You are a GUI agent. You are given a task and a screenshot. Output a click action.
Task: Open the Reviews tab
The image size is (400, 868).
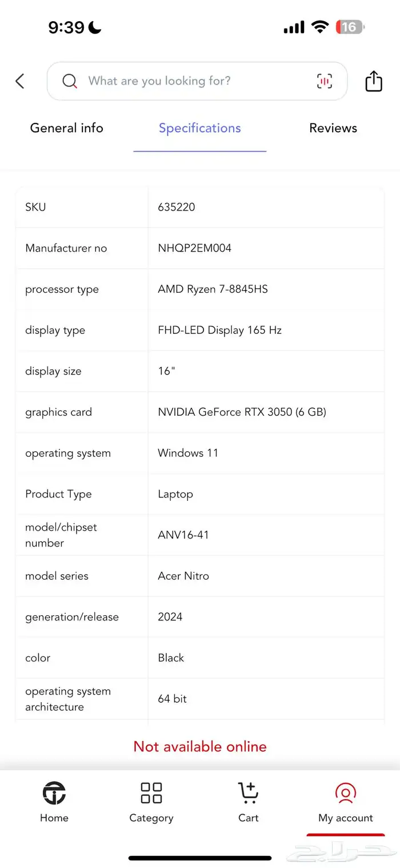click(333, 128)
